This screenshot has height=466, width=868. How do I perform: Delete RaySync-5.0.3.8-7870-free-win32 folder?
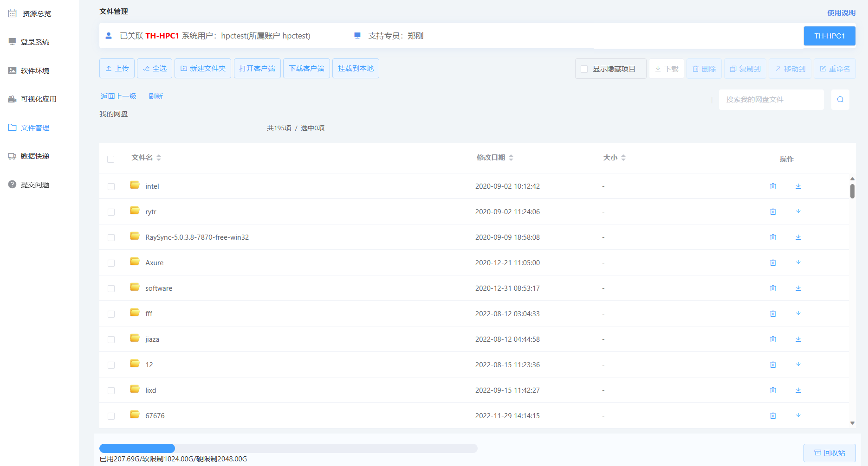(x=773, y=237)
